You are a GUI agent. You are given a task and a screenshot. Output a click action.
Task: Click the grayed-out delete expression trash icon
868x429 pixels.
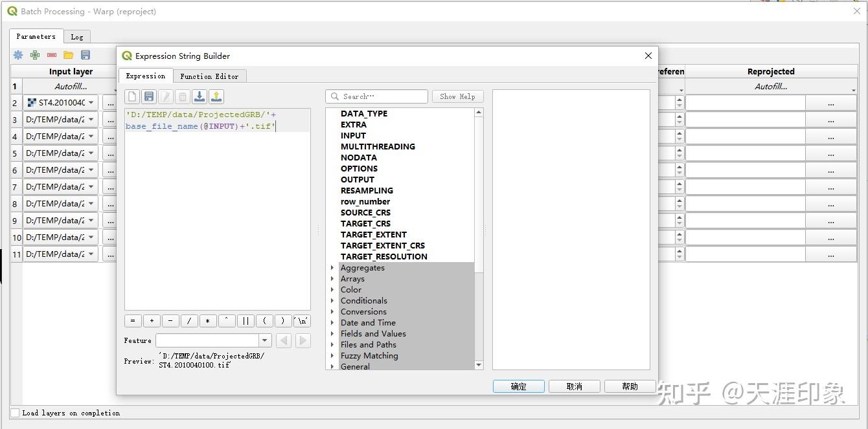pos(183,97)
